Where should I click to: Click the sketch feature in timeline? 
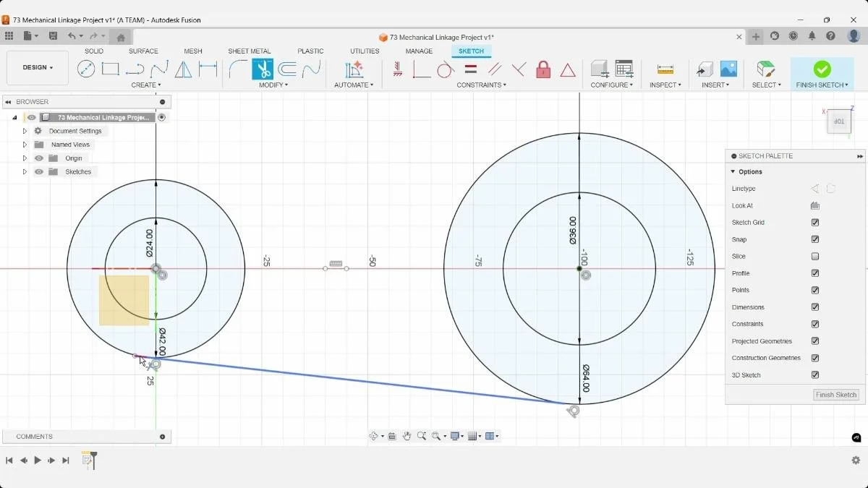pyautogui.click(x=87, y=460)
